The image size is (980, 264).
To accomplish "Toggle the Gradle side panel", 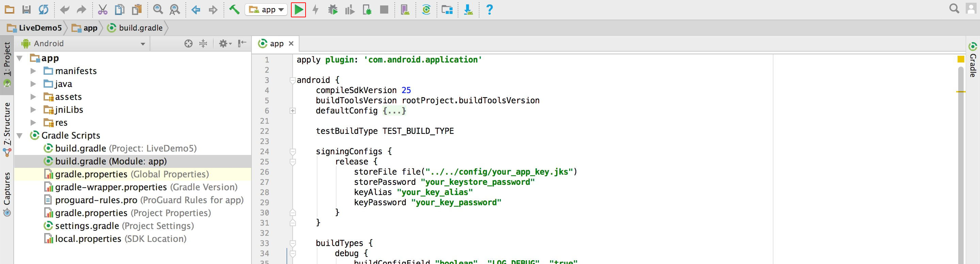I will point(973,61).
